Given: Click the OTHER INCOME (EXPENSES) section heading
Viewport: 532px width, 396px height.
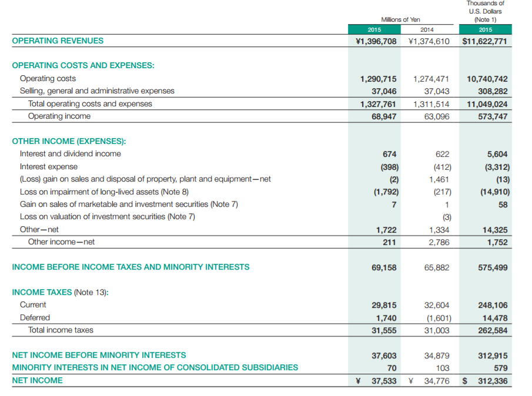Looking at the screenshot, I should (x=69, y=141).
